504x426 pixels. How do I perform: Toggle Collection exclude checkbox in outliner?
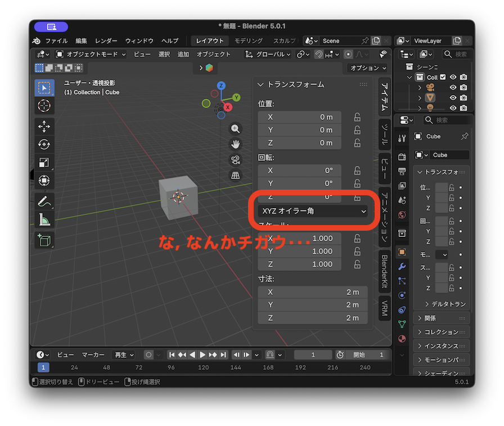click(x=443, y=77)
